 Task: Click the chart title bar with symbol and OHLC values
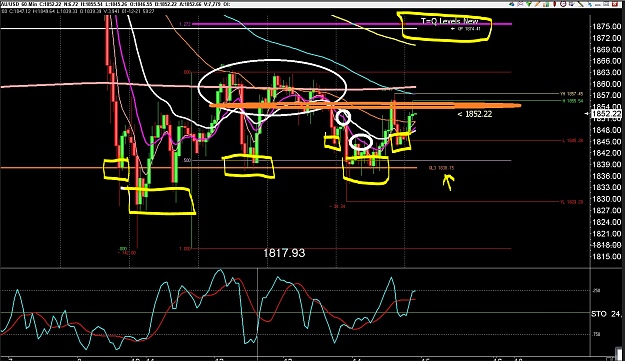116,4
